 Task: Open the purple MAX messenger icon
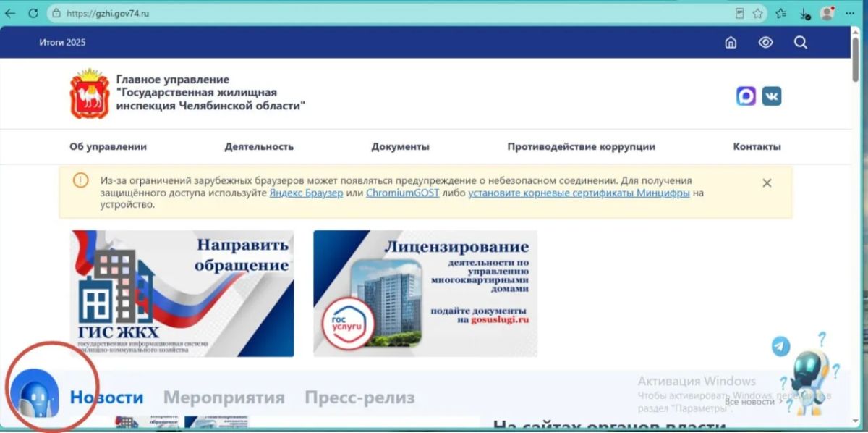(x=746, y=96)
